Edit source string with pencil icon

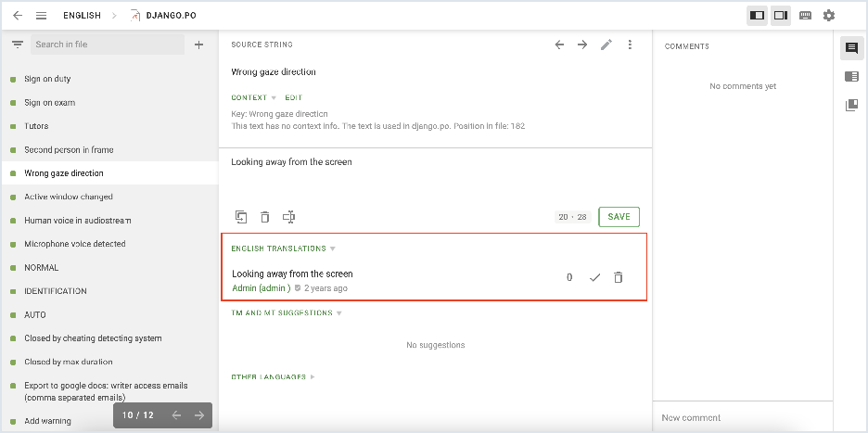[606, 45]
